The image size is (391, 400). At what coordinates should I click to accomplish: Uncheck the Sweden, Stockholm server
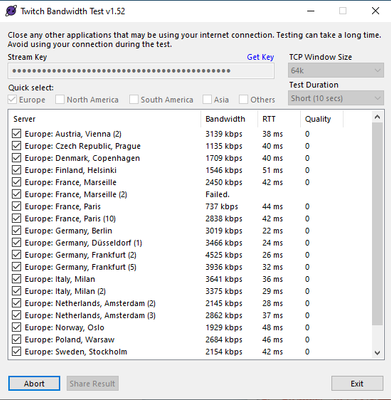point(16,351)
